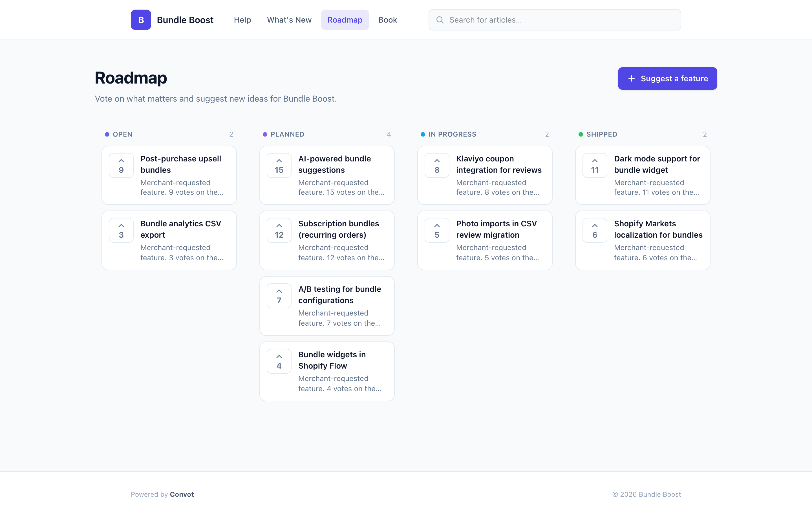Image resolution: width=812 pixels, height=508 pixels.
Task: Open Shopify Markets localization for bundles title
Action: coord(658,229)
